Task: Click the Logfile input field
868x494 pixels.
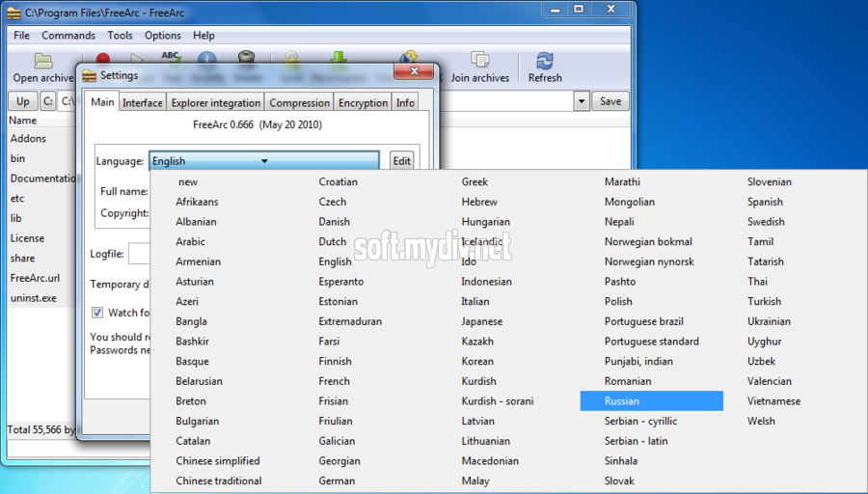Action: (x=140, y=254)
